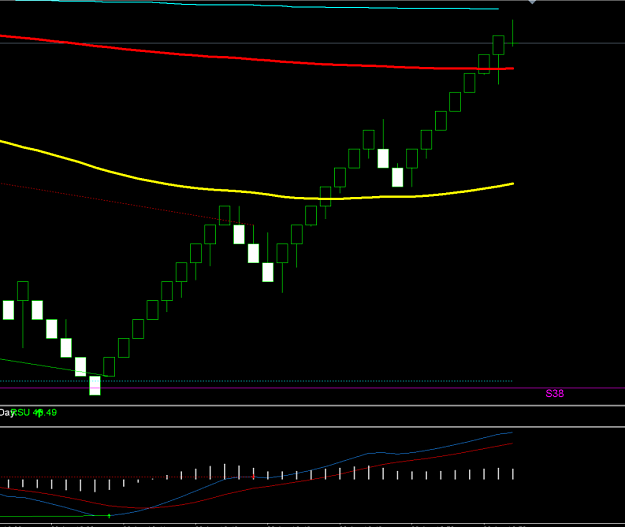Click the green RSU 45.49 indicator label

tap(34, 413)
